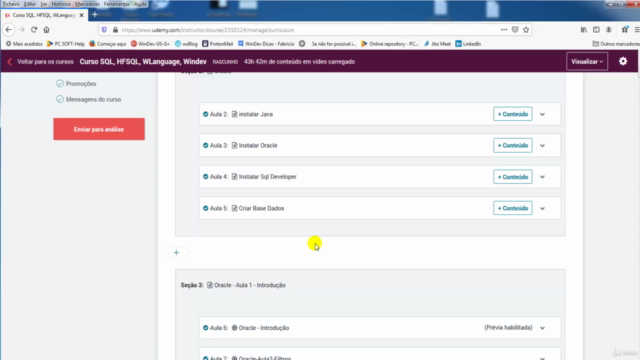Screen dimensions: 640x360
Task: Expand Aula 4 Instalar Sql Developer chevron
Action: [542, 177]
